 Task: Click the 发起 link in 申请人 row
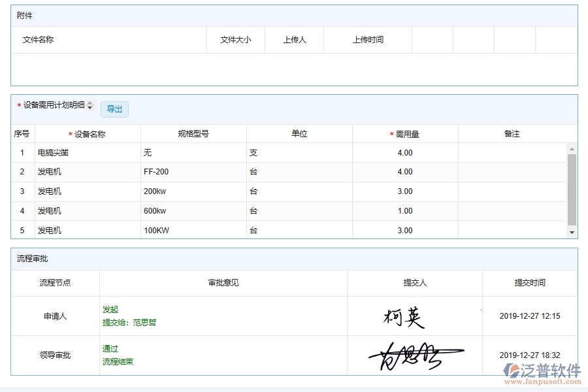click(x=110, y=309)
